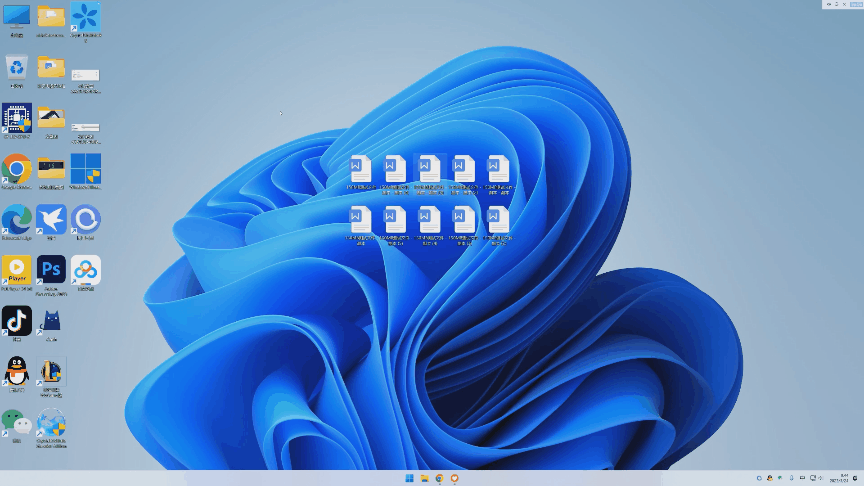Select the blue pinwheel flower app shortcut
The height and width of the screenshot is (486, 864).
(x=85, y=17)
